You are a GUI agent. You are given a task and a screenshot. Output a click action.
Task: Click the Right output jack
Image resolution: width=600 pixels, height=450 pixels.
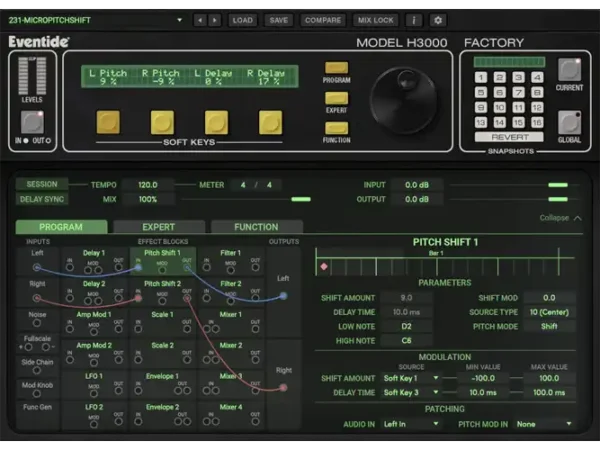[x=283, y=388]
